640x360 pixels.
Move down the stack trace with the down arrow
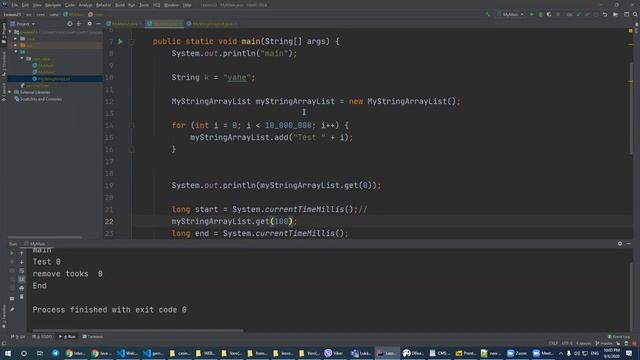(x=22, y=262)
